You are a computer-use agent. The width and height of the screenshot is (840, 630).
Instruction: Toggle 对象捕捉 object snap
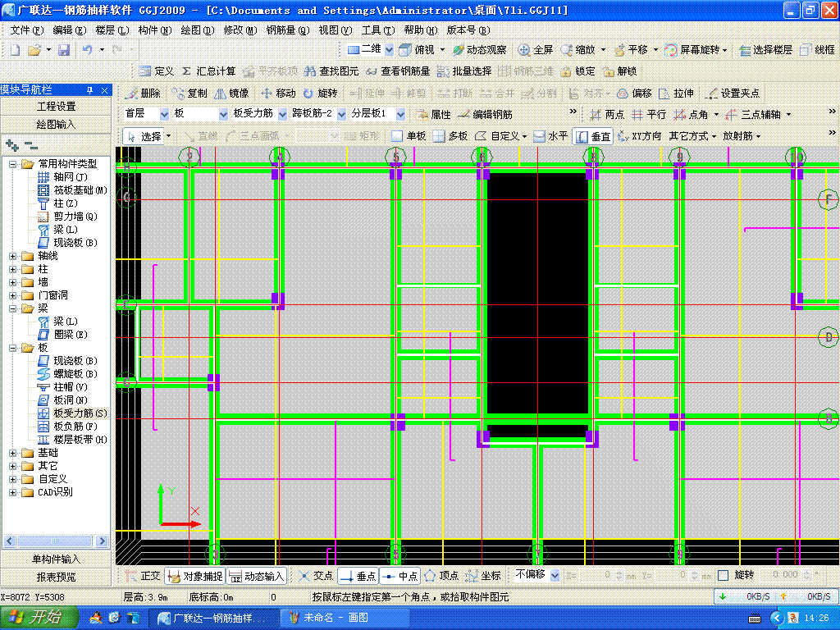tap(194, 576)
